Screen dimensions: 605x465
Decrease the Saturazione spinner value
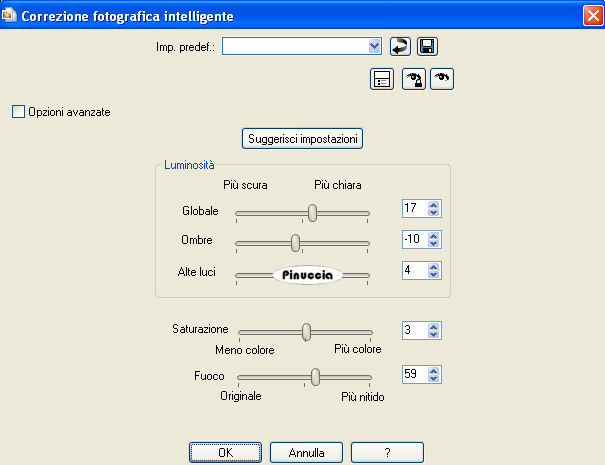coord(434,335)
